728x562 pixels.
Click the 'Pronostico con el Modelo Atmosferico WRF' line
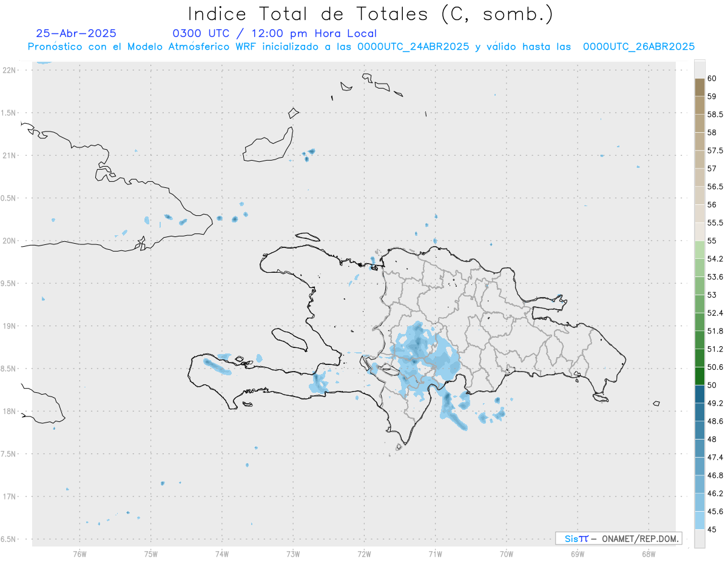click(x=361, y=47)
